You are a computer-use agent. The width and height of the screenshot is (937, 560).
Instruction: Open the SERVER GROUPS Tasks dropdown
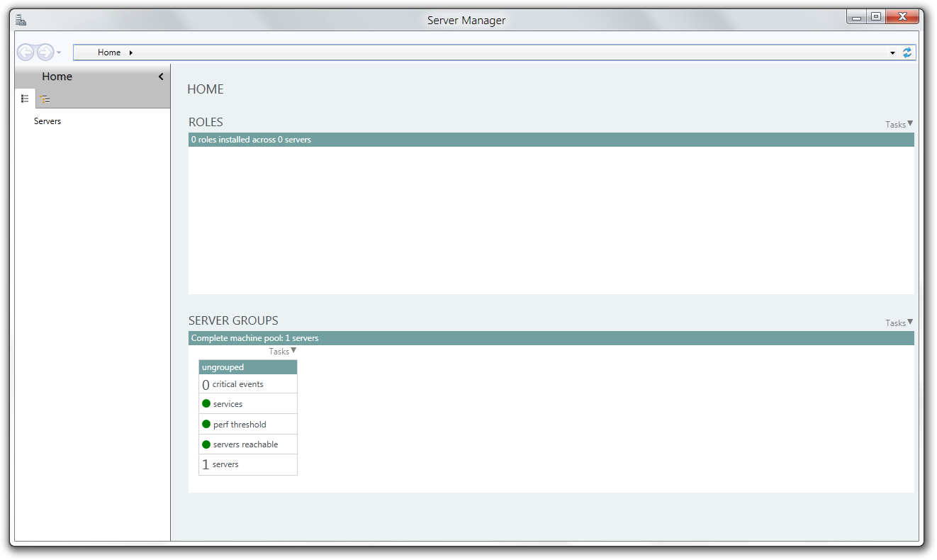pos(899,323)
